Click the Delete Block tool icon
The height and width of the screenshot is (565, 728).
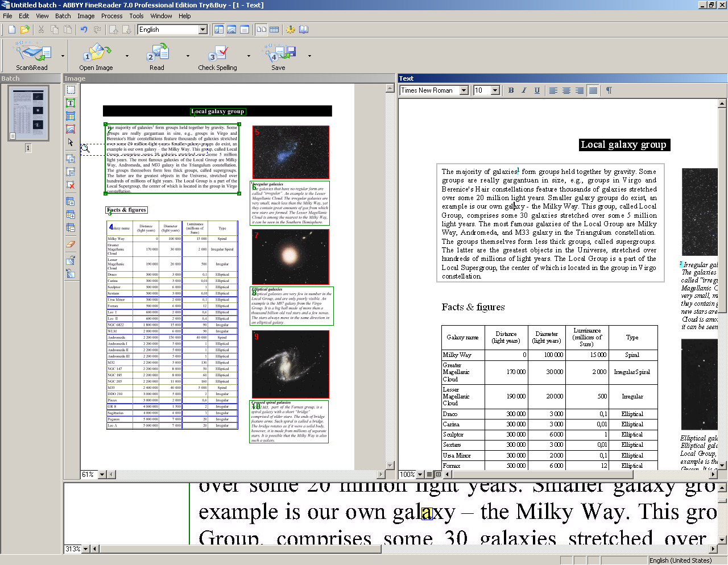point(71,185)
